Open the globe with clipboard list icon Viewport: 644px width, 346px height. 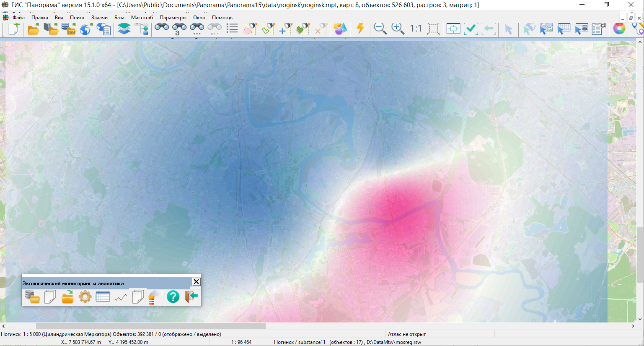click(103, 29)
